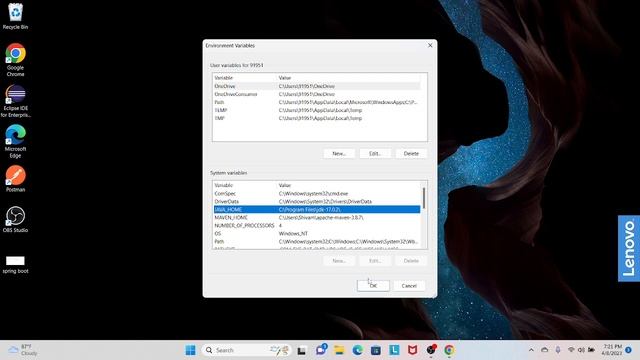Screen dimensions: 640x360
Task: Open the blue L app in taskbar
Action: click(394, 350)
